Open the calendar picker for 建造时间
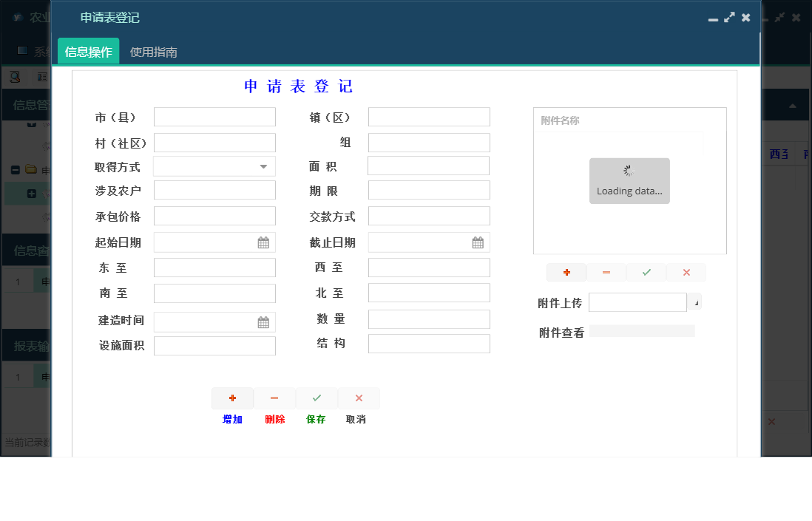Image resolution: width=812 pixels, height=521 pixels. (x=264, y=321)
